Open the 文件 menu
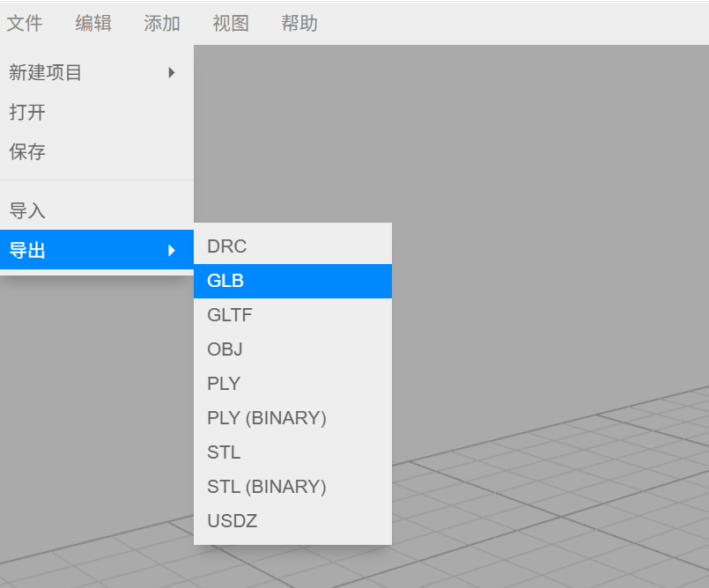 [25, 24]
